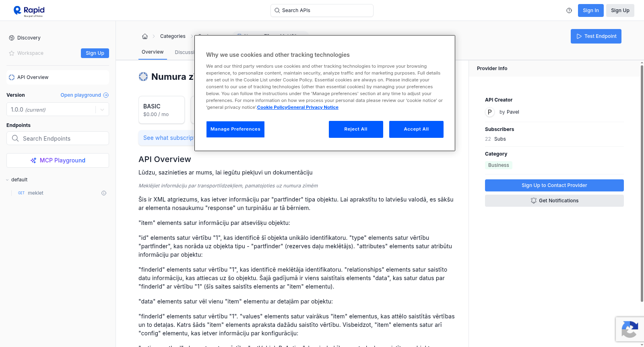644x347 pixels.
Task: Collapse the default endpoint group
Action: pos(7,180)
